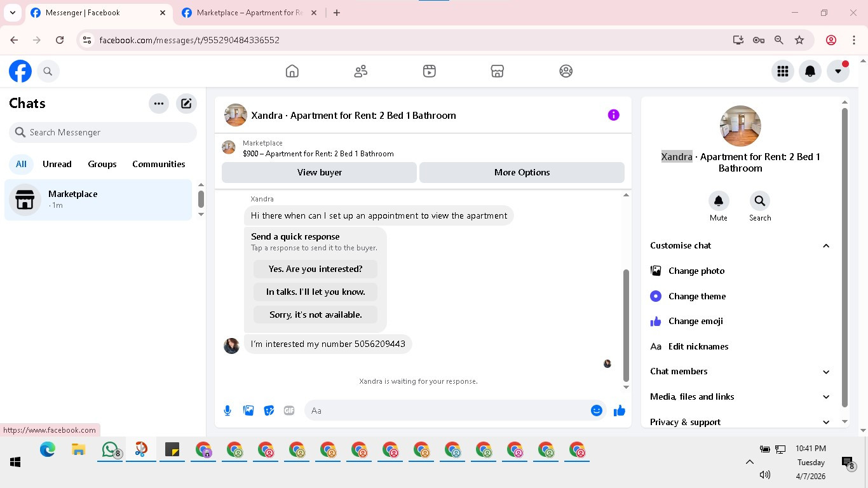Open the Friends icon in Facebook's top bar
This screenshot has width=868, height=488.
361,71
